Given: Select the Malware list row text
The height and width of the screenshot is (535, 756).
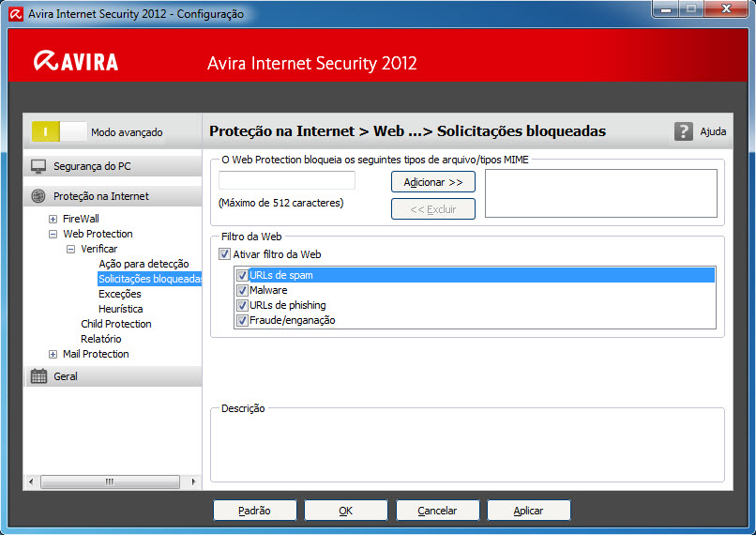Looking at the screenshot, I should point(268,290).
